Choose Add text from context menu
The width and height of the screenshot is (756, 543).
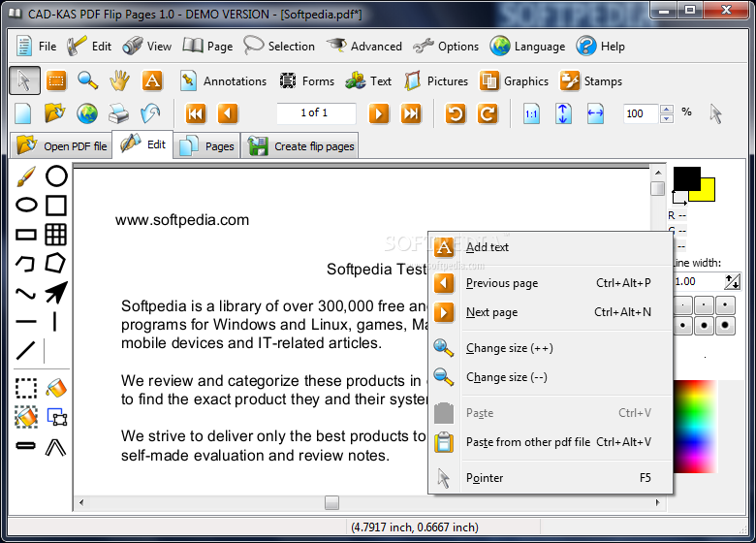[x=551, y=247]
